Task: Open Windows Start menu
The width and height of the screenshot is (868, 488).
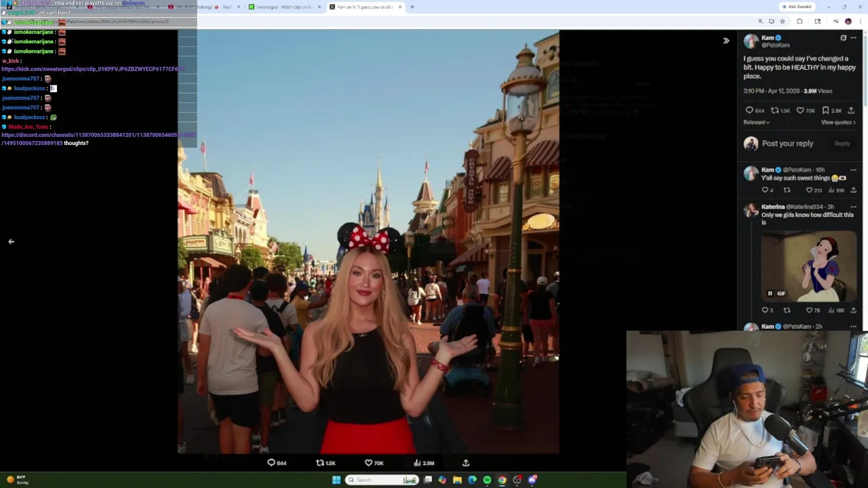Action: [336, 480]
